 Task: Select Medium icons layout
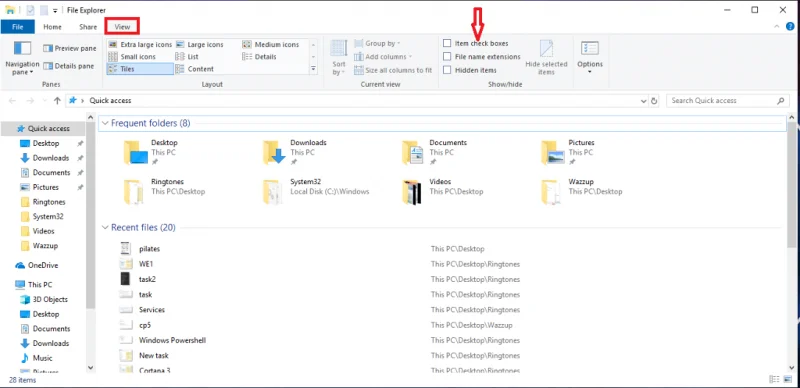point(270,44)
